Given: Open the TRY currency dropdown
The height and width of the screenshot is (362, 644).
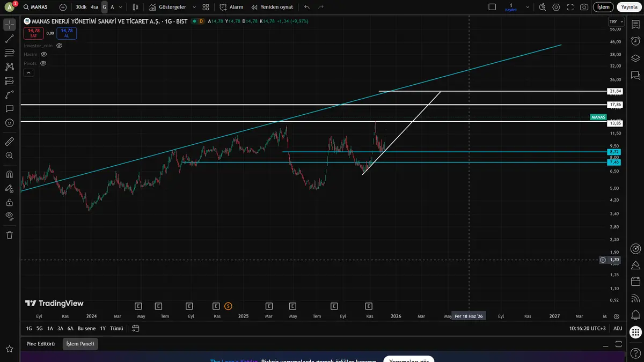Looking at the screenshot, I should click(x=616, y=21).
